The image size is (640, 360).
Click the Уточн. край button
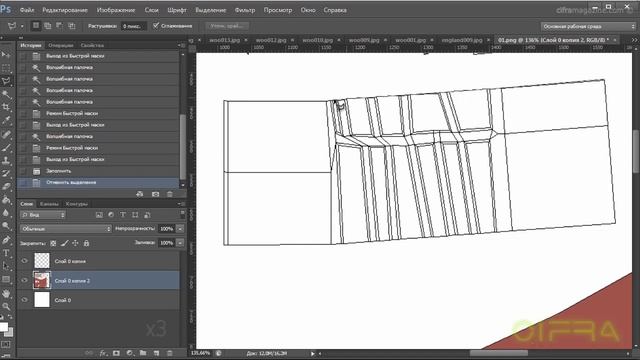click(227, 26)
